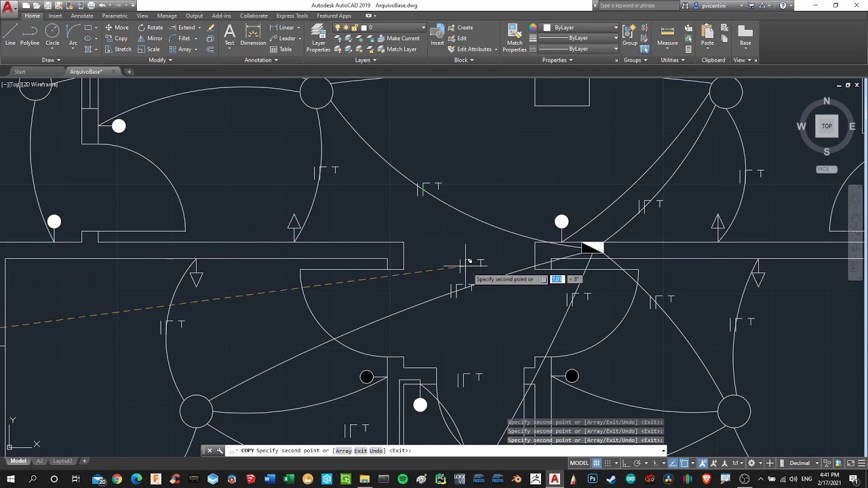This screenshot has width=868, height=488.
Task: Open the Decimal units dropdown
Action: pos(802,463)
